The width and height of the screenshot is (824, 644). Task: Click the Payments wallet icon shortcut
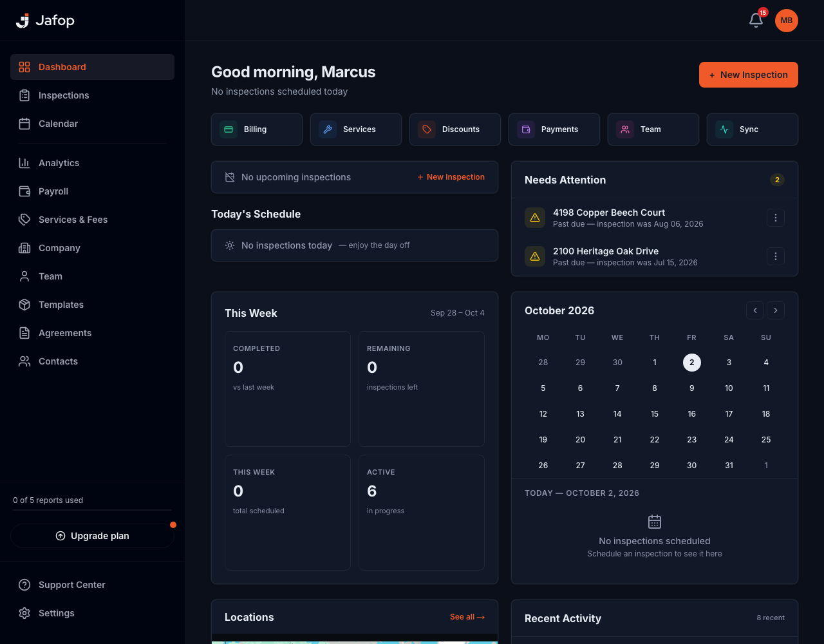tap(526, 129)
